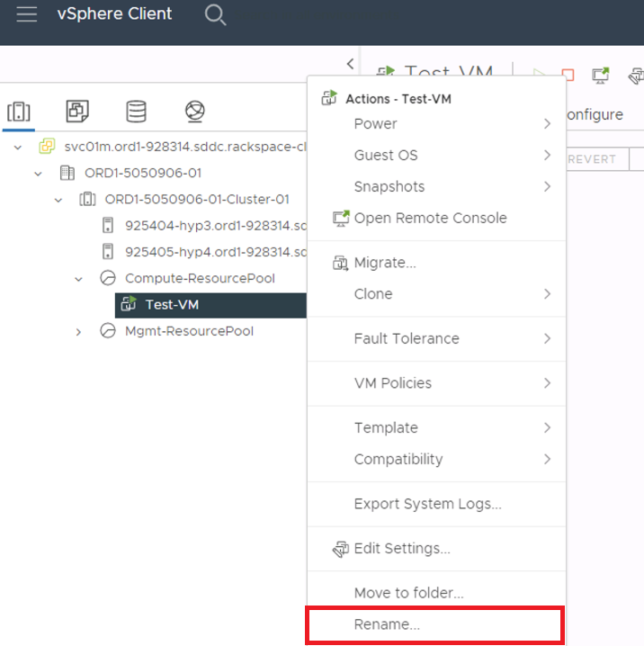644x646 pixels.
Task: Open the hamburger navigation menu
Action: 27,14
